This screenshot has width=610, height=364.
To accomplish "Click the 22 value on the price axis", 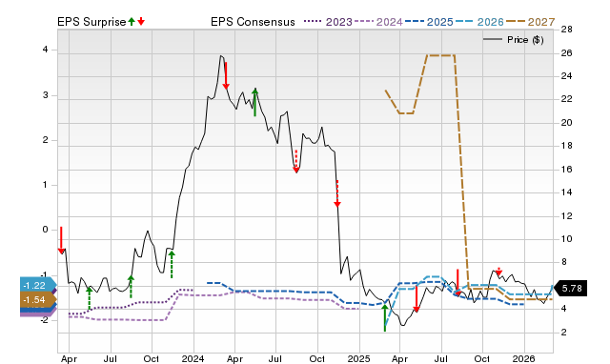I will [567, 99].
